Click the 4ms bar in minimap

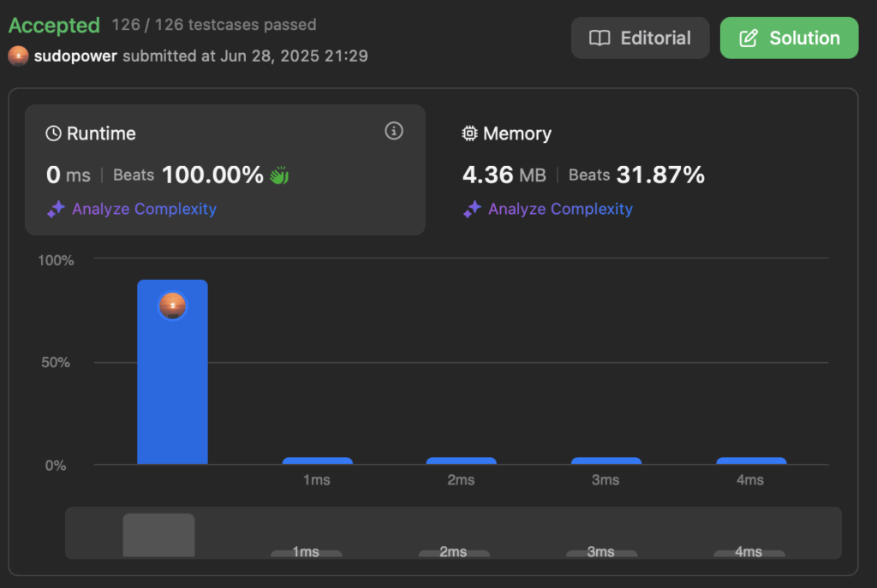749,554
